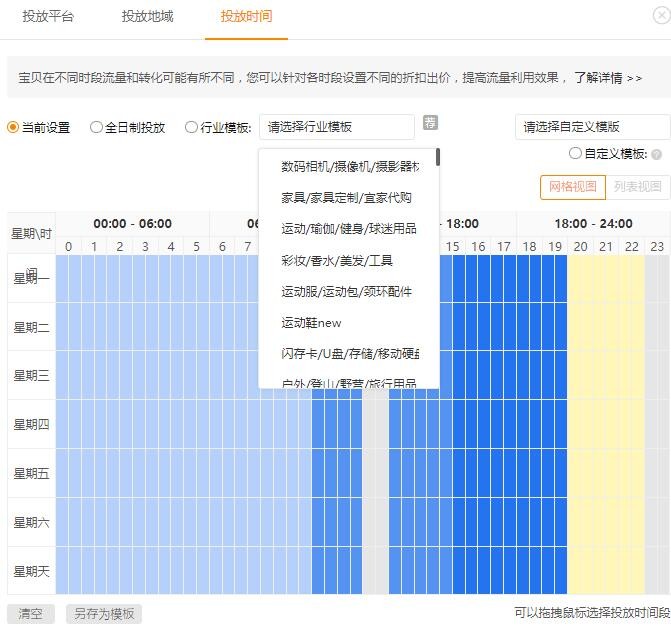Viewport: 671px width, 640px height.
Task: Click the 清空 clear button
Action: [x=31, y=614]
